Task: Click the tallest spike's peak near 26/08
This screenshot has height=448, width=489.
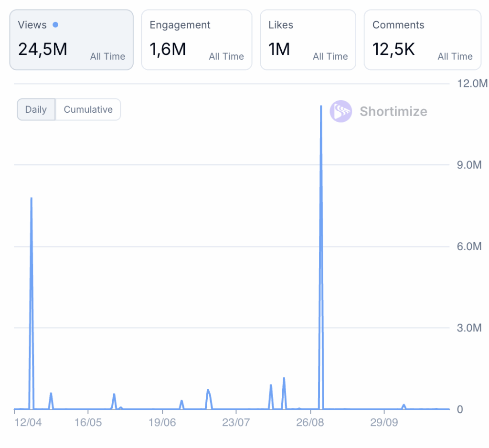Action: [321, 106]
